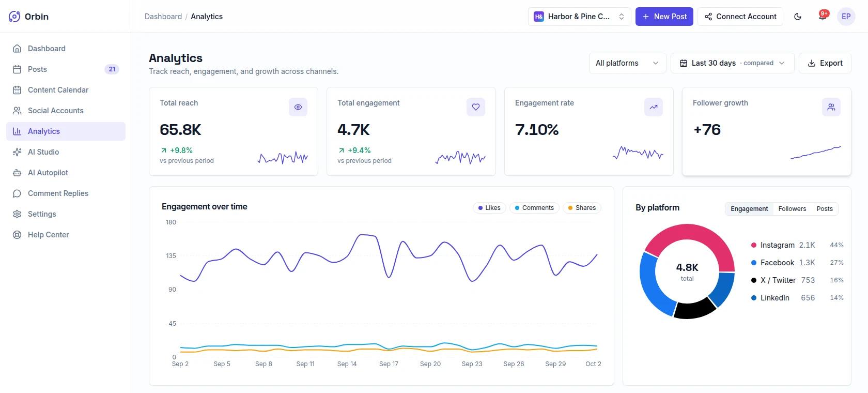The height and width of the screenshot is (393, 868).
Task: Click the New Post button
Action: (664, 17)
